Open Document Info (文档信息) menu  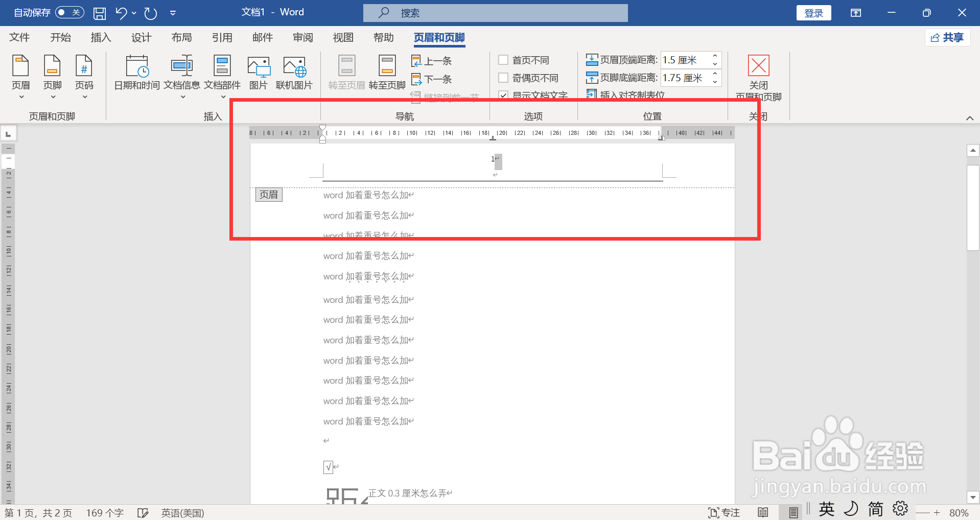tap(182, 77)
